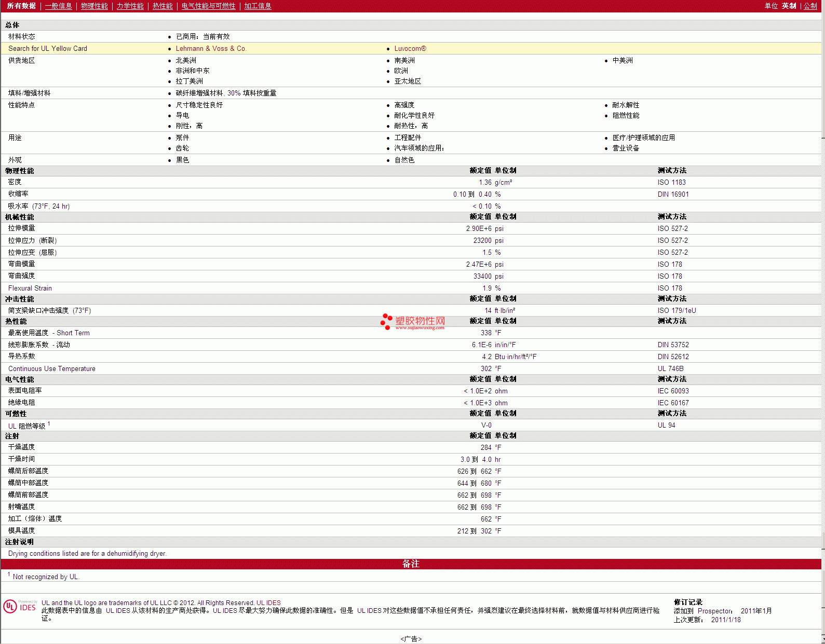The width and height of the screenshot is (825, 644).
Task: Click the 塑胶物性网 red watermark logo
Action: point(413,322)
